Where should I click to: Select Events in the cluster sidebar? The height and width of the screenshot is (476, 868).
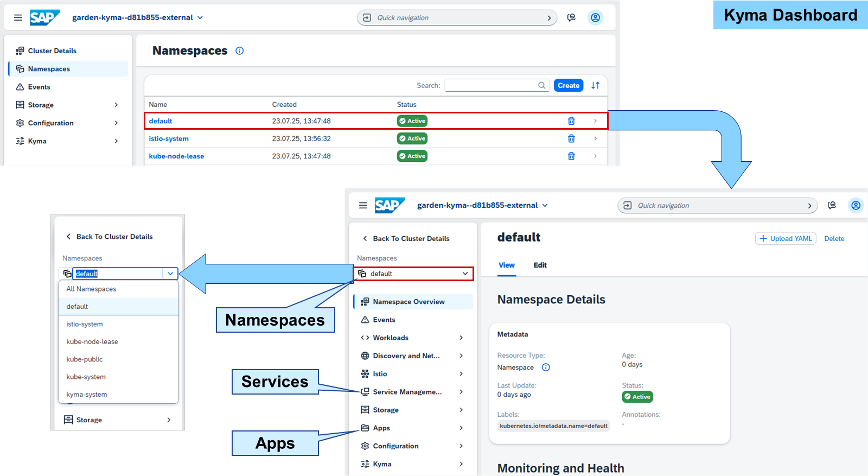[x=68, y=87]
